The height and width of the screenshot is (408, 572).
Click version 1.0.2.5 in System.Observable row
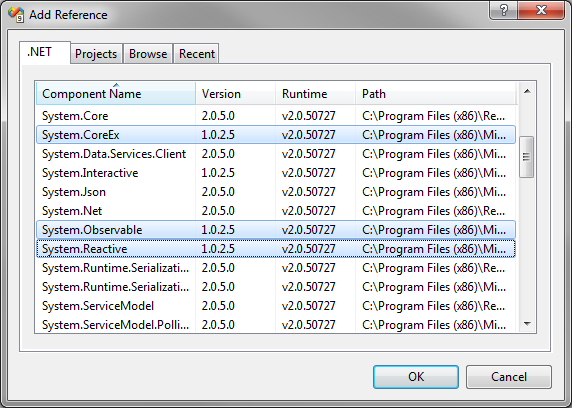218,230
